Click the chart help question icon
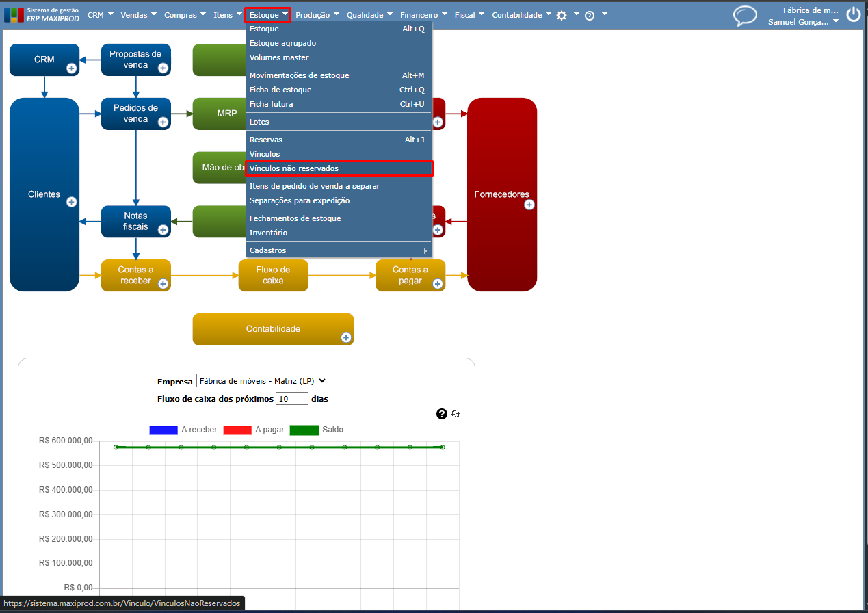 point(441,413)
